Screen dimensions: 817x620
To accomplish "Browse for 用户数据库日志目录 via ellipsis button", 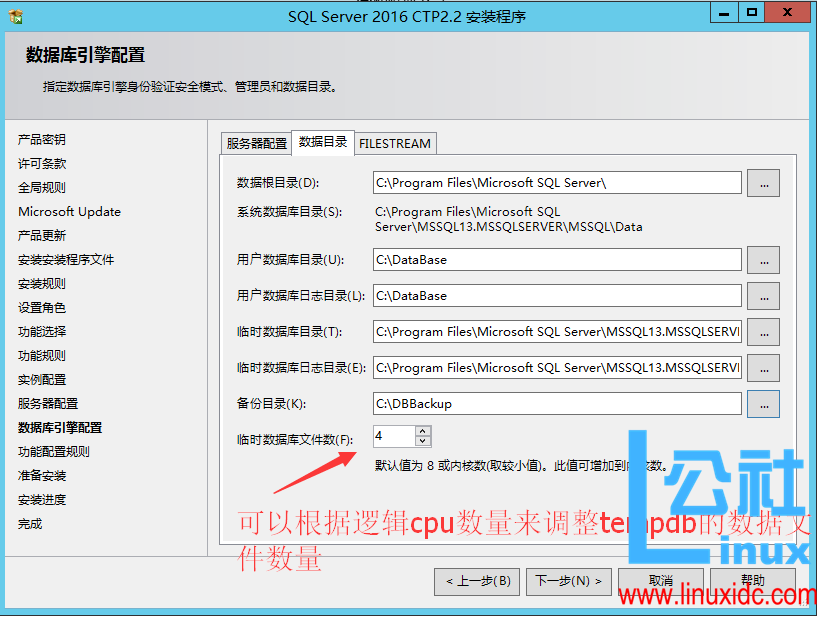I will [x=764, y=295].
